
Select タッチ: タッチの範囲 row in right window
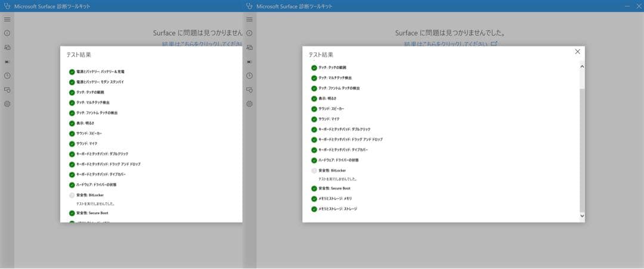332,68
